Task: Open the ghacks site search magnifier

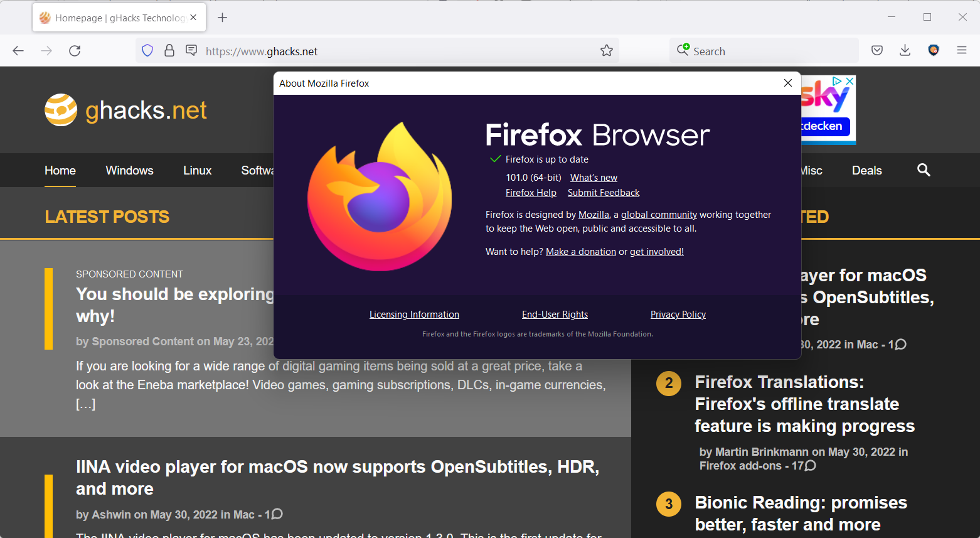Action: tap(924, 169)
